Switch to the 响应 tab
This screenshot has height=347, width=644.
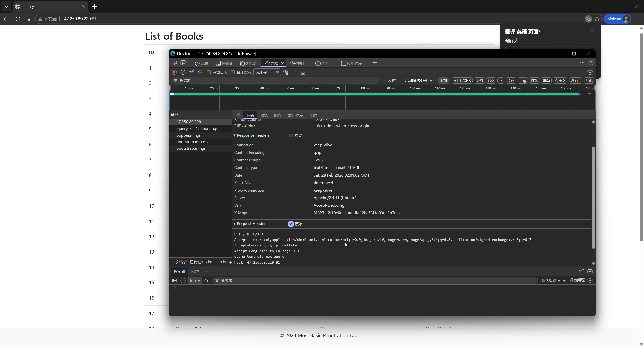(x=278, y=115)
